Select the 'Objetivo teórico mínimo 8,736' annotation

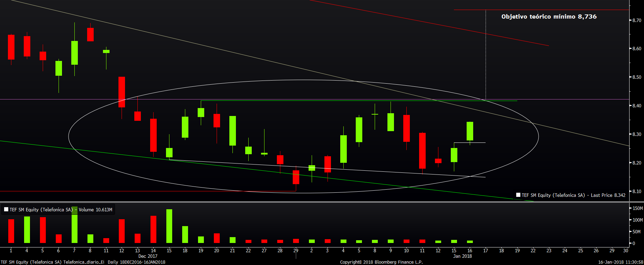coord(549,17)
